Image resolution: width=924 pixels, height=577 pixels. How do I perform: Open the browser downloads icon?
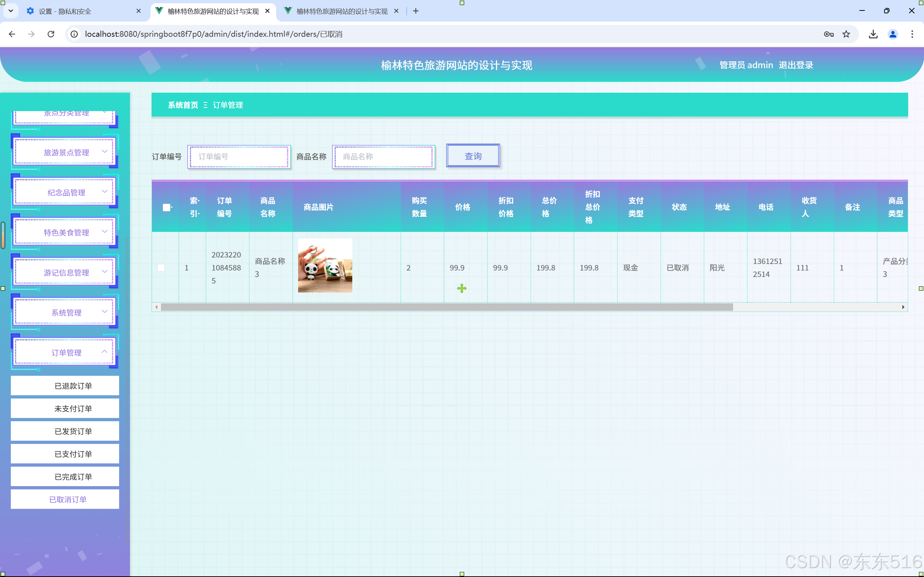pyautogui.click(x=873, y=34)
